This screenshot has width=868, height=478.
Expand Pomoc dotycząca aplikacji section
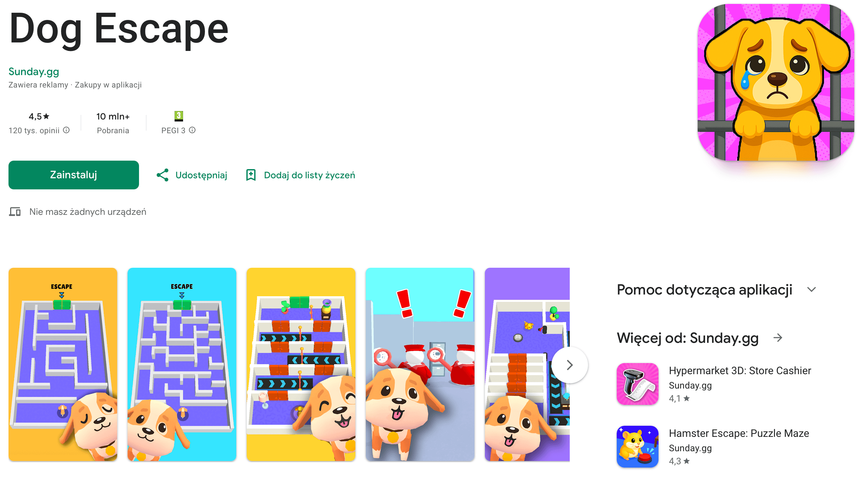(x=812, y=290)
